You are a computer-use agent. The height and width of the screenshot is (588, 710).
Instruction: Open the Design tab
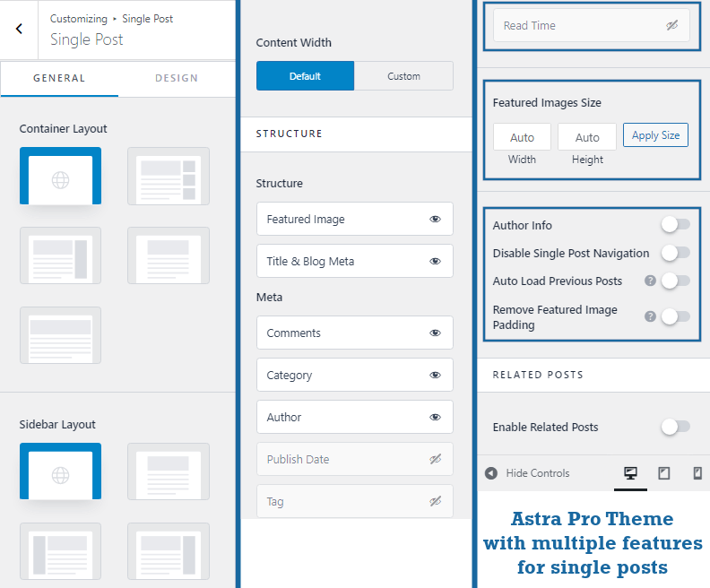click(x=177, y=78)
